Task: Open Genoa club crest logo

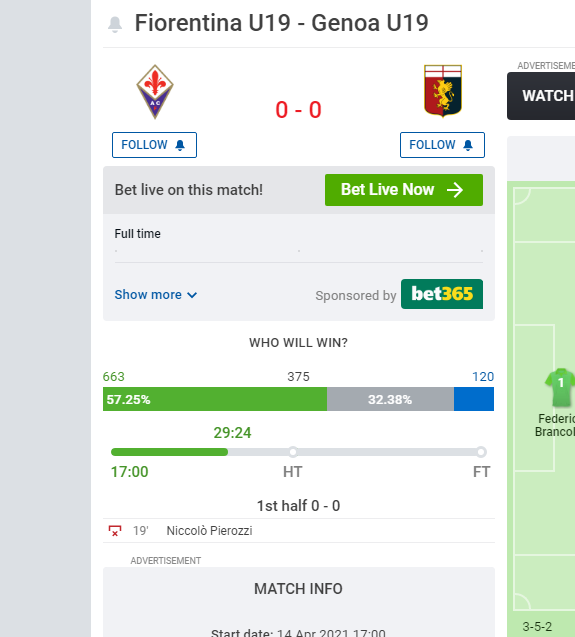Action: (443, 91)
